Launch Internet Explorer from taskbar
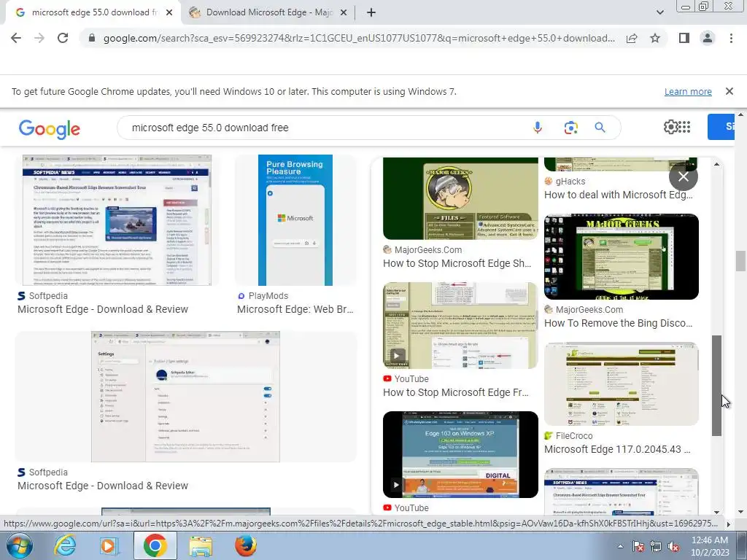The image size is (747, 560). 65,545
